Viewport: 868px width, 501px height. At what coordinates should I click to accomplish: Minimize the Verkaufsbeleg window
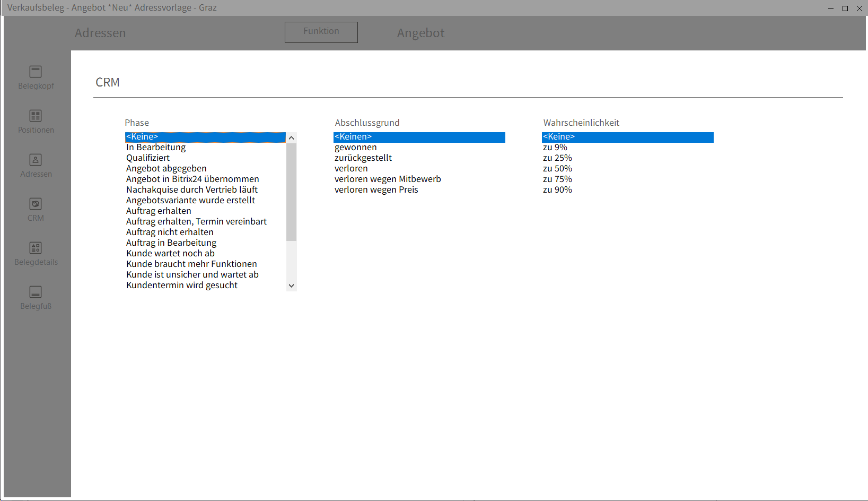831,8
